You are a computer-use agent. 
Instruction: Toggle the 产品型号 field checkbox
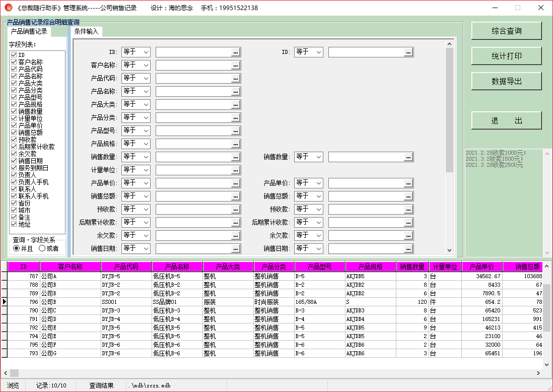click(14, 97)
